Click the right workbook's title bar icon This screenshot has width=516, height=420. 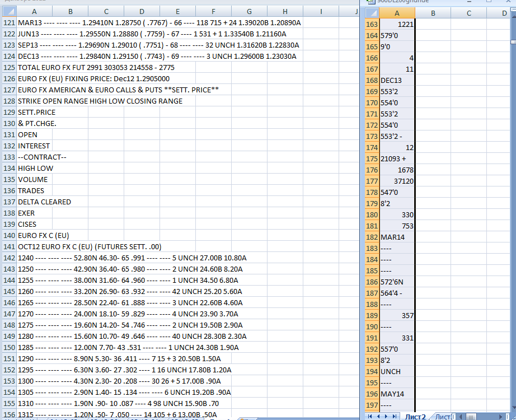click(371, 2)
